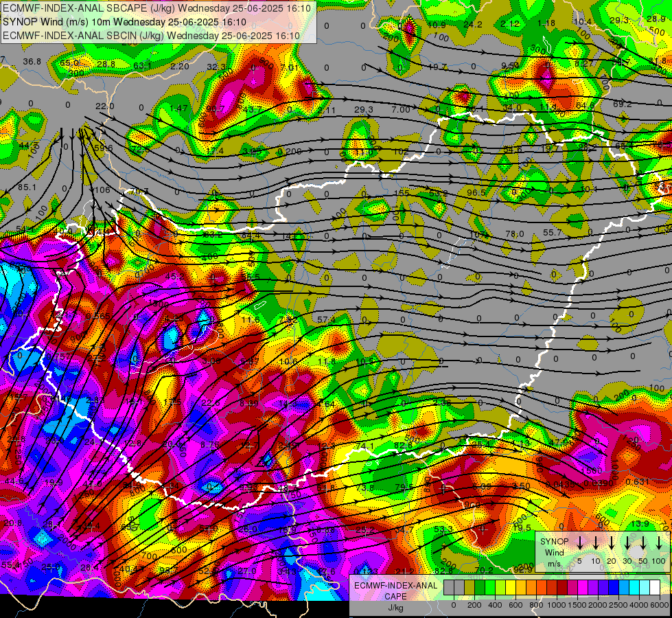Click station value 69.2
672x618 pixels.
point(623,104)
